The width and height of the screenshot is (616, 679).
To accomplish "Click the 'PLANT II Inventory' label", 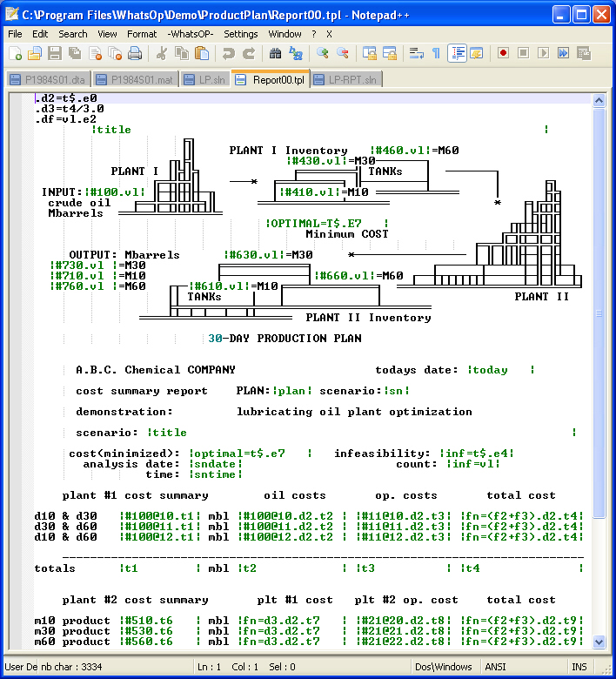I will [368, 318].
